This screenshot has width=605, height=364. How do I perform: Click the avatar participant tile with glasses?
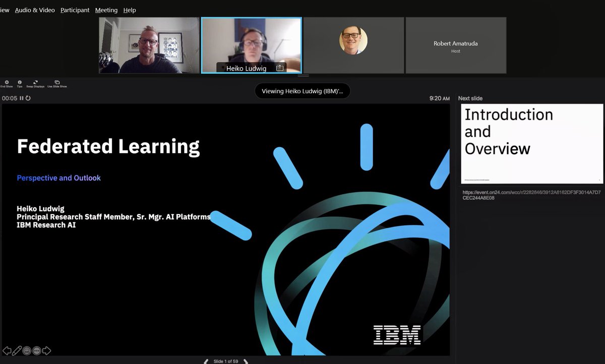click(x=353, y=45)
